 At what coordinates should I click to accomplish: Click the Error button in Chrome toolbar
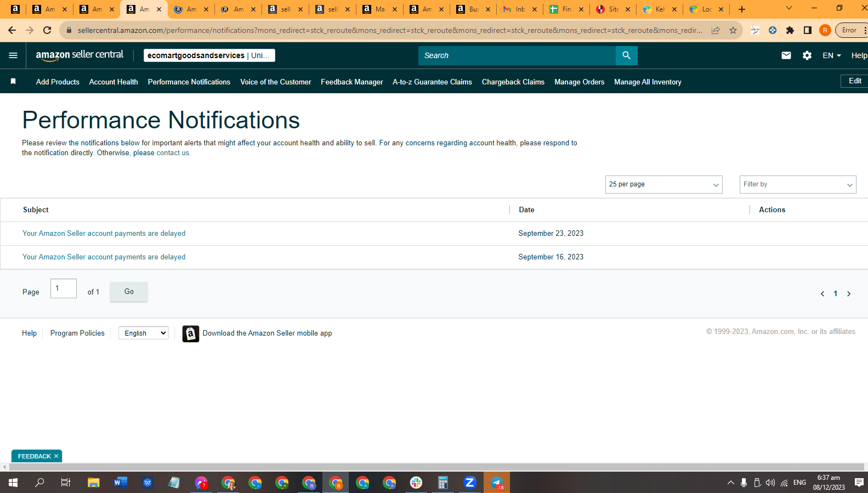[x=849, y=30]
